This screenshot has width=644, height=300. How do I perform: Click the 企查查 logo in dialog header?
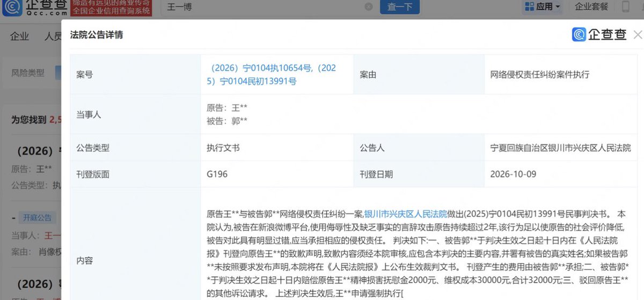coord(599,35)
